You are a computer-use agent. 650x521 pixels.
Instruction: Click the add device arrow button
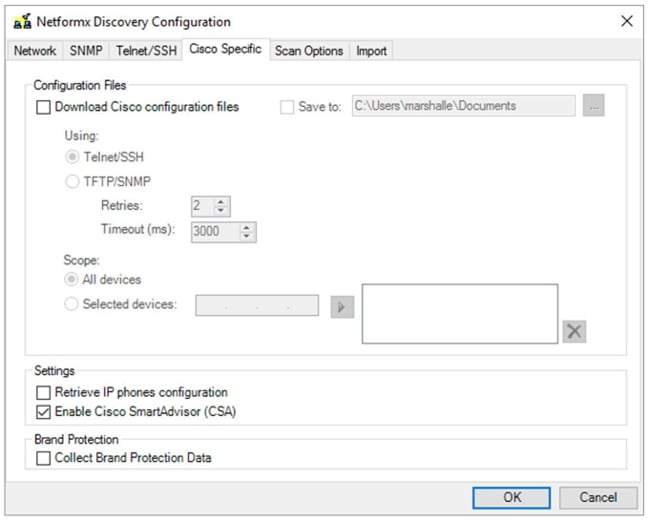tap(342, 307)
